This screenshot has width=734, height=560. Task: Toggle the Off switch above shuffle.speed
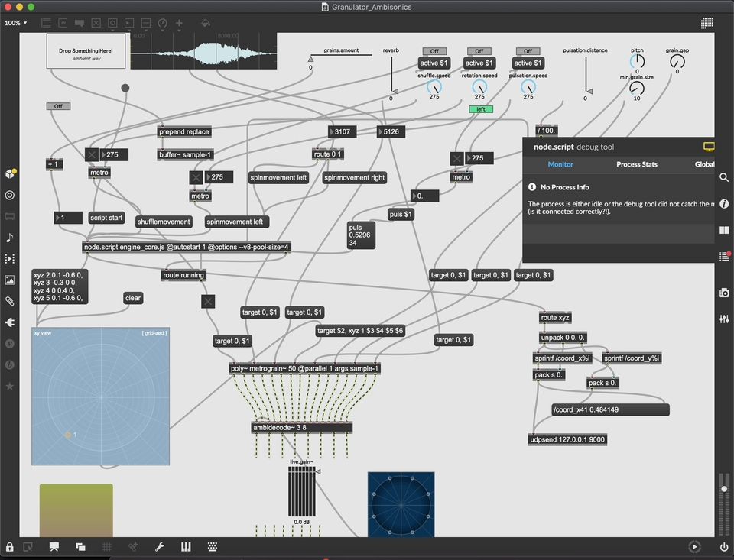click(434, 52)
